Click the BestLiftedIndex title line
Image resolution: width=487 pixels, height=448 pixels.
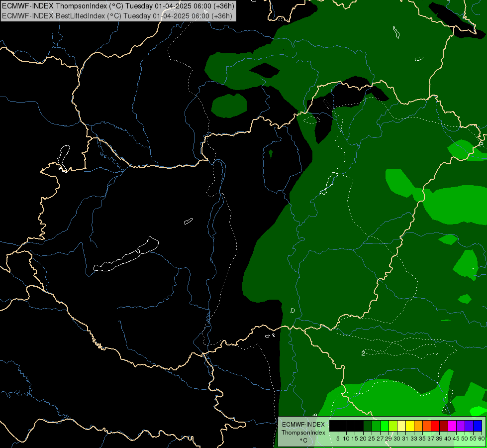click(x=117, y=15)
